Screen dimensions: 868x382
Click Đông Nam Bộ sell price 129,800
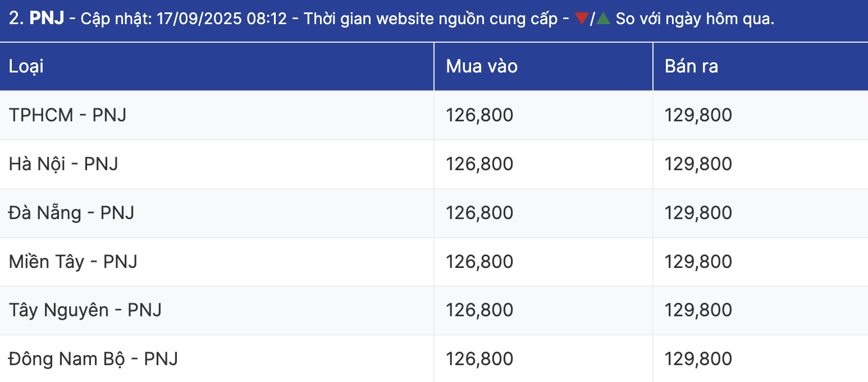tap(698, 359)
